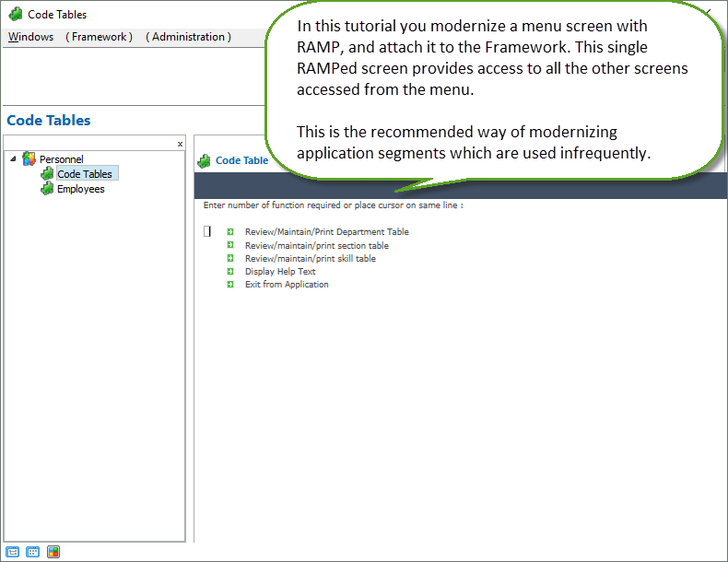Choose Display Help Text option
728x562 pixels.
280,272
